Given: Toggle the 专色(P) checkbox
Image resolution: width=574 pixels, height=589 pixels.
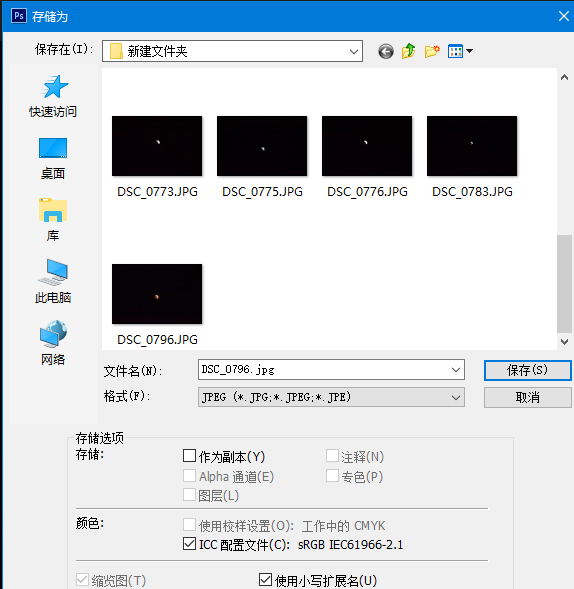Looking at the screenshot, I should (332, 476).
